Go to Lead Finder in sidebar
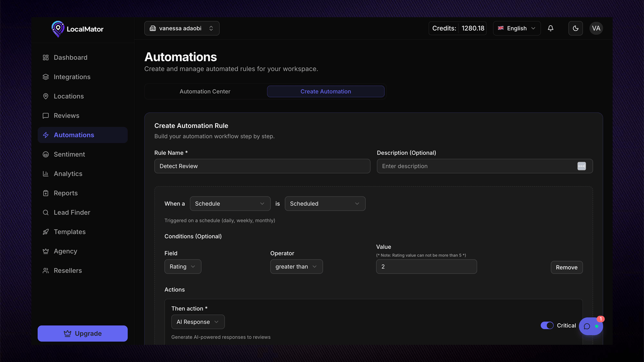 click(x=72, y=212)
